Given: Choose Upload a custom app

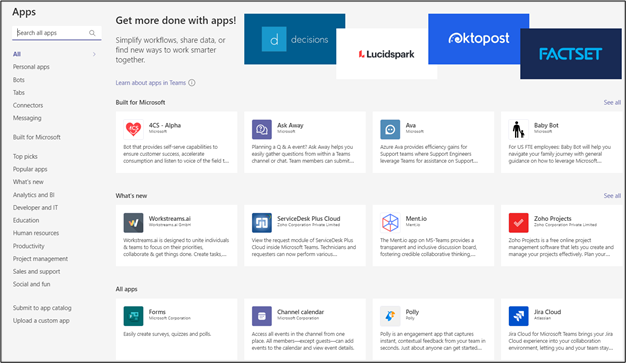Looking at the screenshot, I should tap(41, 320).
